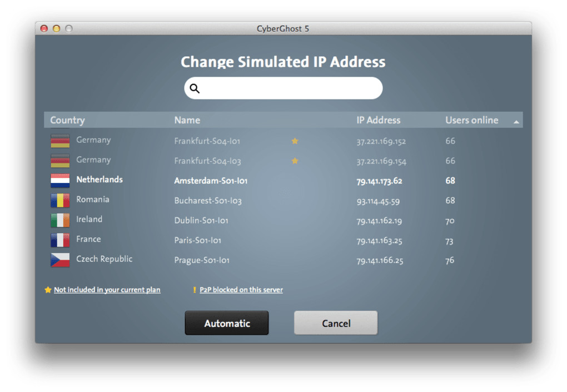Sort by the IP Address column header
The image size is (567, 392).
click(378, 120)
